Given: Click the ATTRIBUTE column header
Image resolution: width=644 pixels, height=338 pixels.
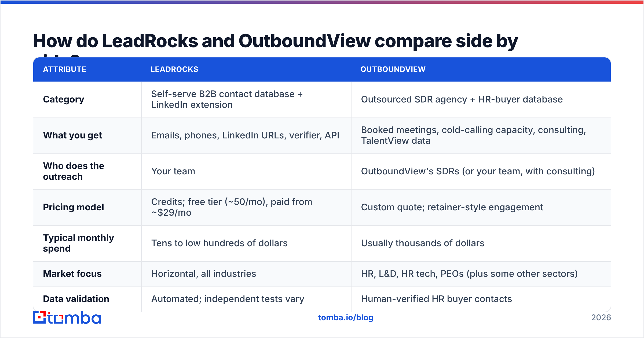Looking at the screenshot, I should 65,69.
